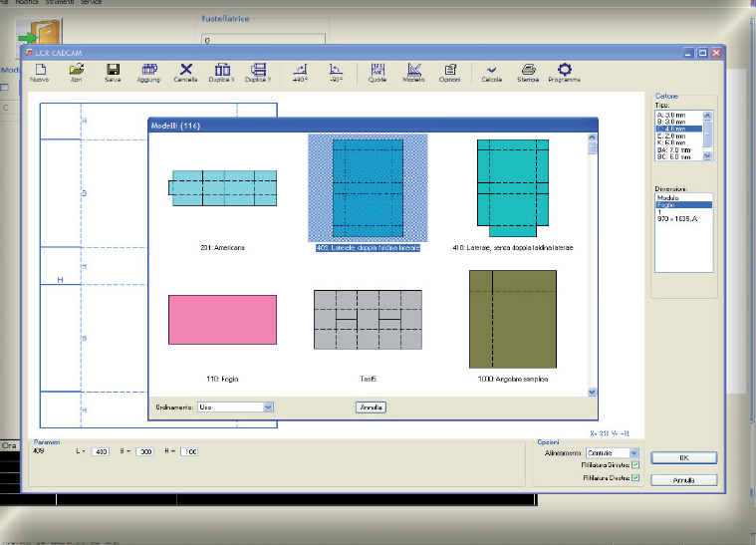Print with the Stampa icon
The height and width of the screenshot is (545, 756).
coord(529,71)
